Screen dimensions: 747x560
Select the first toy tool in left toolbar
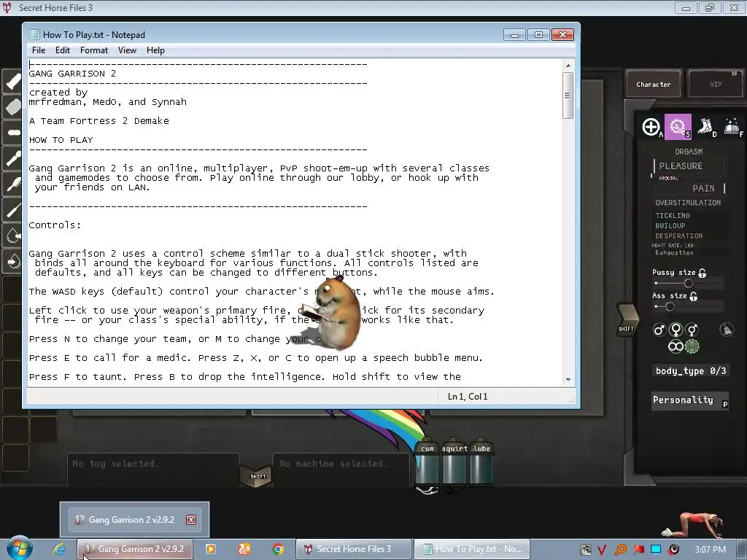[13, 82]
